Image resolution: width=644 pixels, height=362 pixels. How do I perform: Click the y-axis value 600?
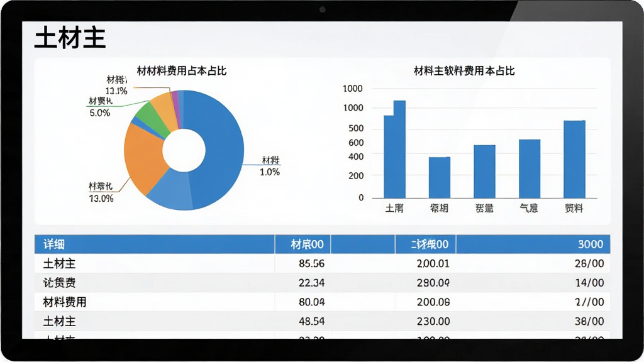(356, 143)
